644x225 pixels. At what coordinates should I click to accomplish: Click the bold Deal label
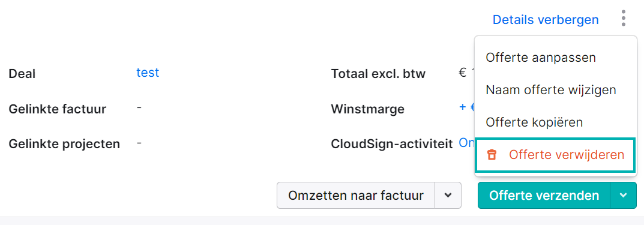click(22, 74)
